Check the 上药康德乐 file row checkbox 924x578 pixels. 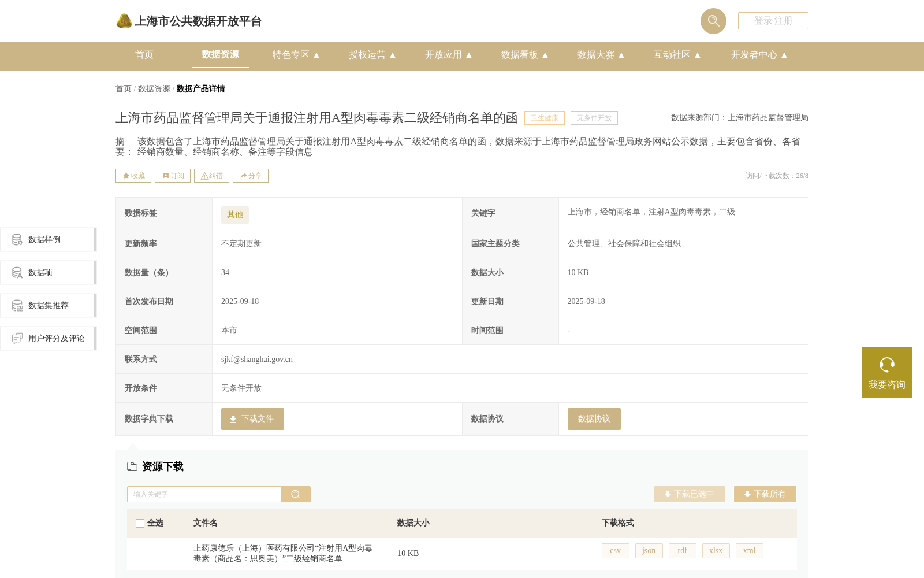click(140, 554)
